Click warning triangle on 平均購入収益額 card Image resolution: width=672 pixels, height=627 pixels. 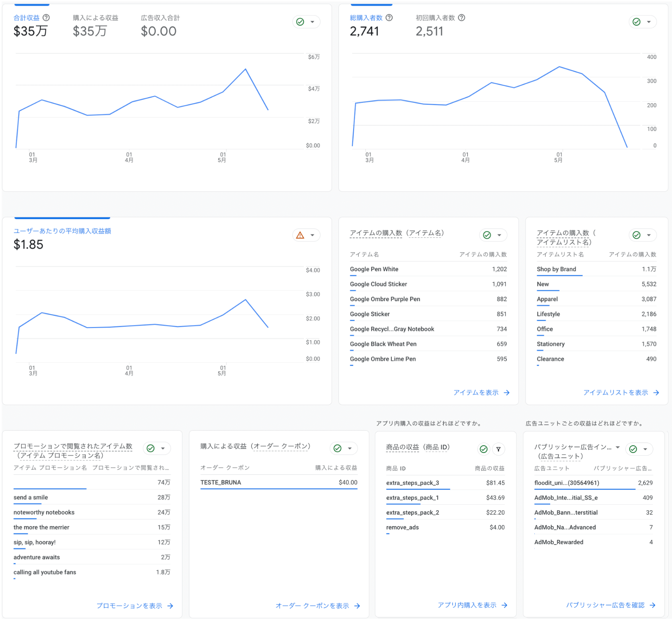pos(300,235)
